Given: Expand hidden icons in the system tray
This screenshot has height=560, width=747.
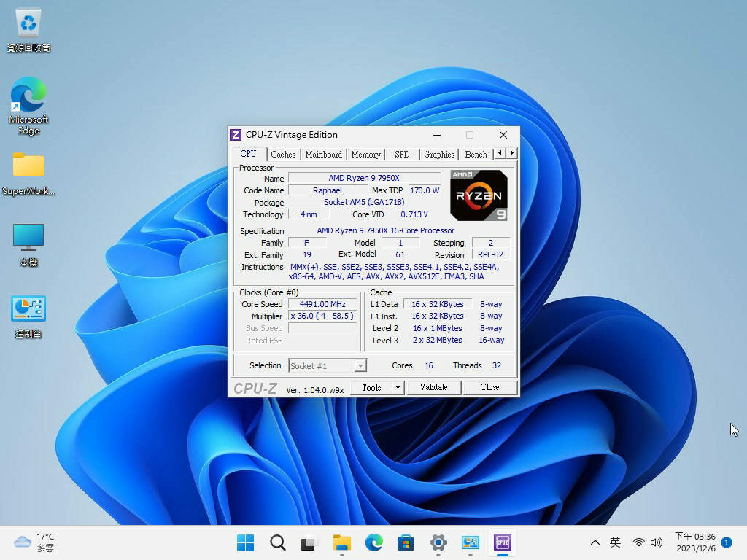Looking at the screenshot, I should point(595,542).
